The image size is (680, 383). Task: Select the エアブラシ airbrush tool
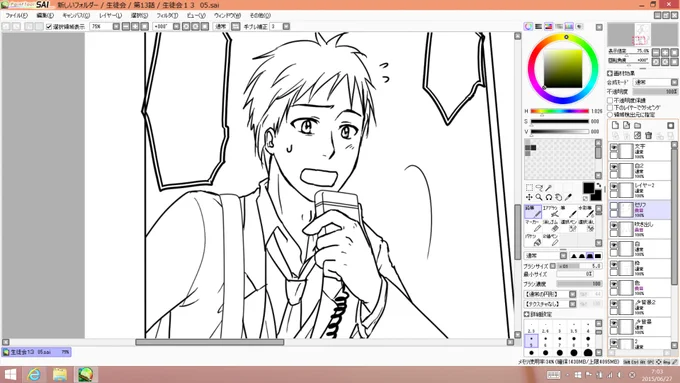pos(550,211)
